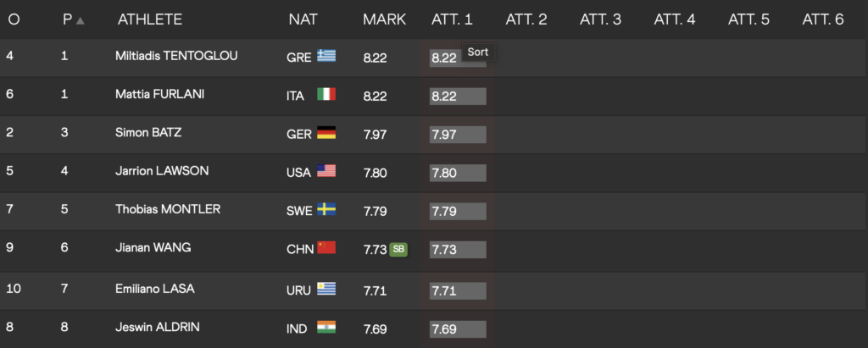The width and height of the screenshot is (868, 348).
Task: Sort by the ATT. 1 column header
Action: tap(452, 19)
